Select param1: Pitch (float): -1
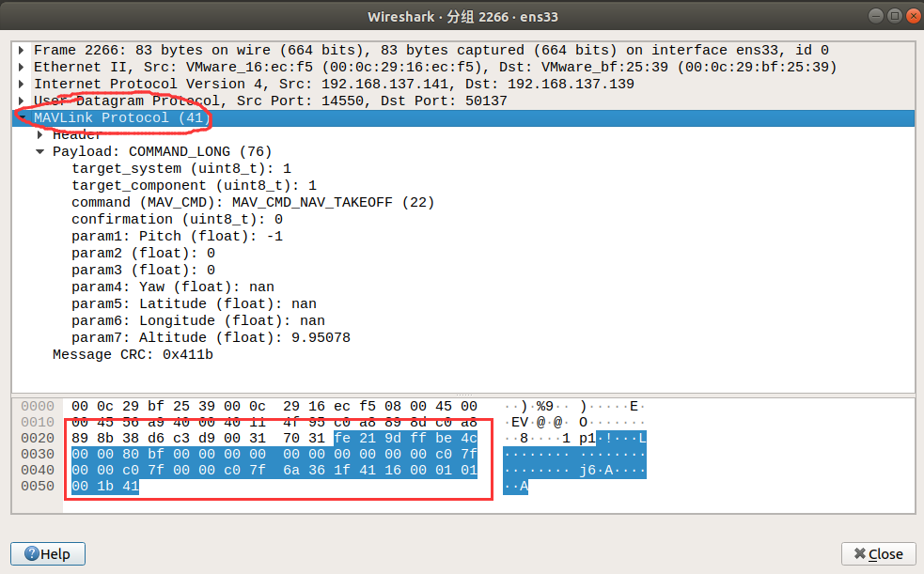 [177, 237]
